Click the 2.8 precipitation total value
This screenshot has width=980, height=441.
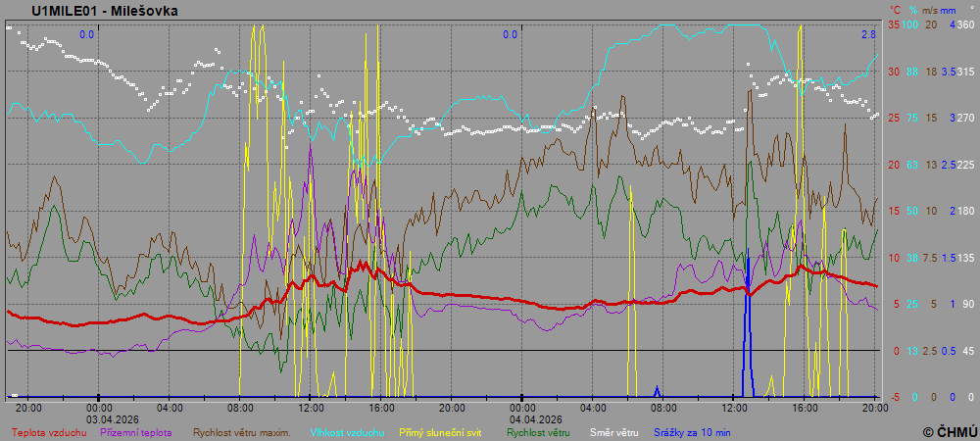pos(868,34)
